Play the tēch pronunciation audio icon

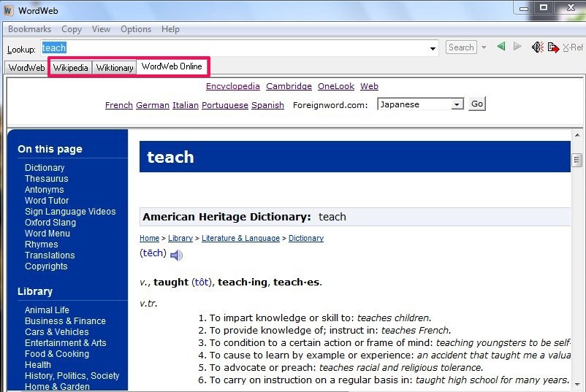coord(176,255)
